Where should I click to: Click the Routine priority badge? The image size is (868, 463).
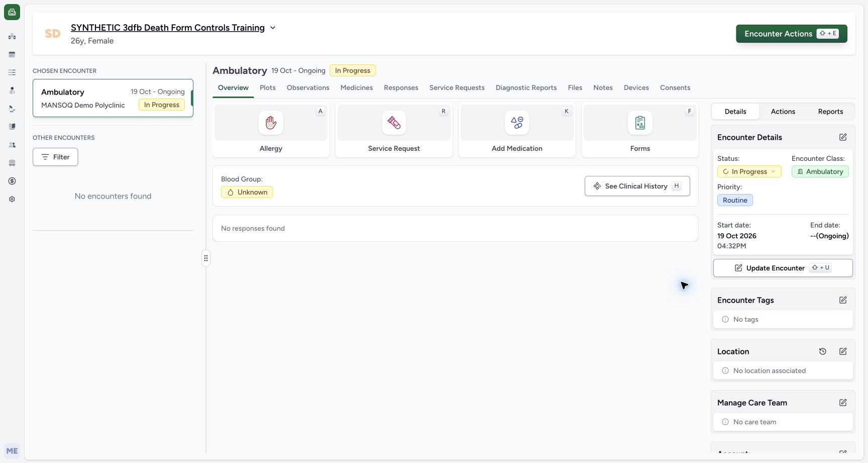click(735, 200)
